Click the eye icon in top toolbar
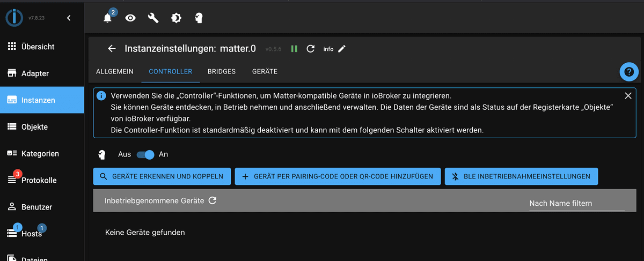 [130, 18]
